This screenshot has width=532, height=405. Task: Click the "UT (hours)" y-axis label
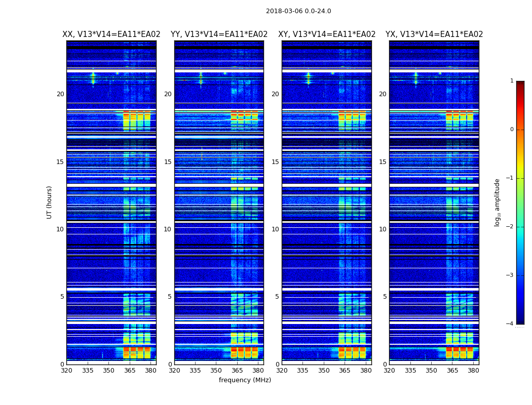[50, 202]
